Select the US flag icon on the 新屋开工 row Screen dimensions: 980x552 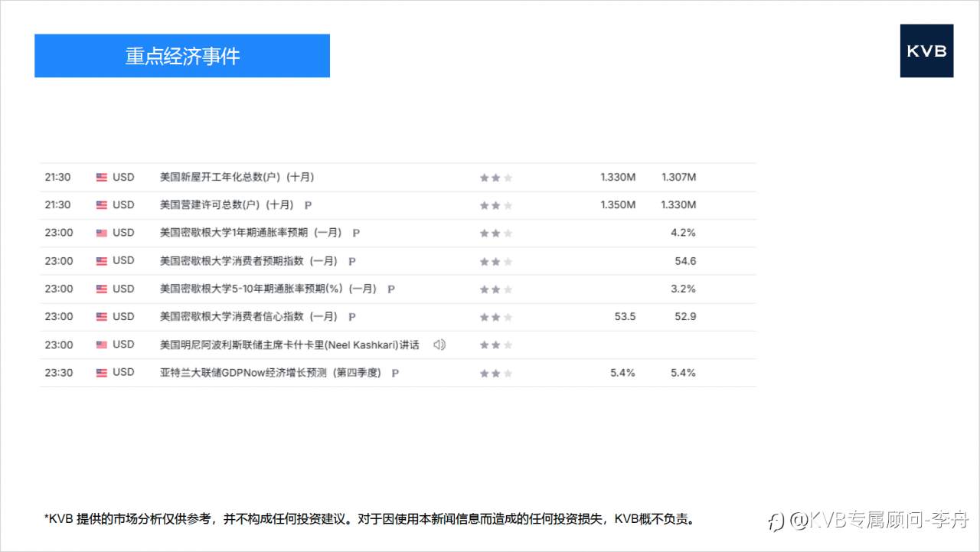101,176
